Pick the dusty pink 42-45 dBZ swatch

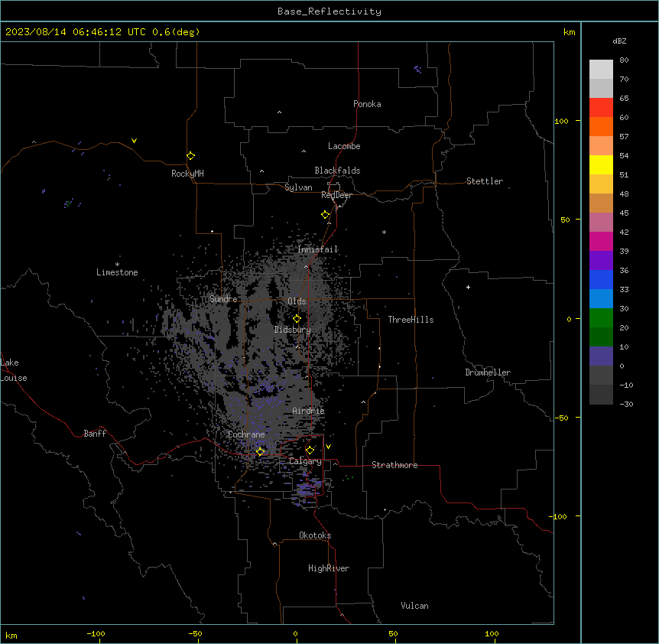pyautogui.click(x=601, y=223)
